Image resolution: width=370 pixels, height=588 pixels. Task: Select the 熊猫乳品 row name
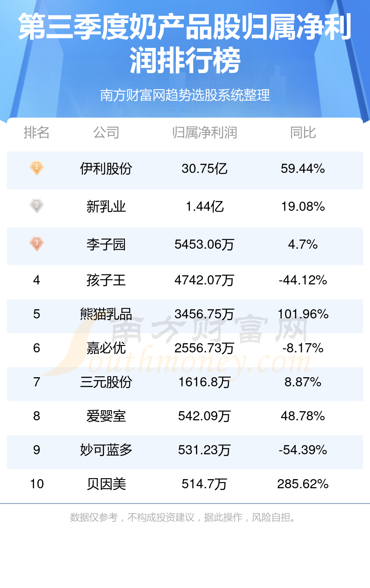[x=106, y=314]
